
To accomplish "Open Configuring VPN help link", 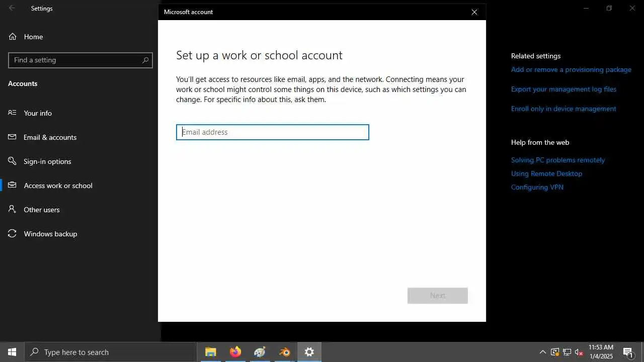I will click(537, 187).
